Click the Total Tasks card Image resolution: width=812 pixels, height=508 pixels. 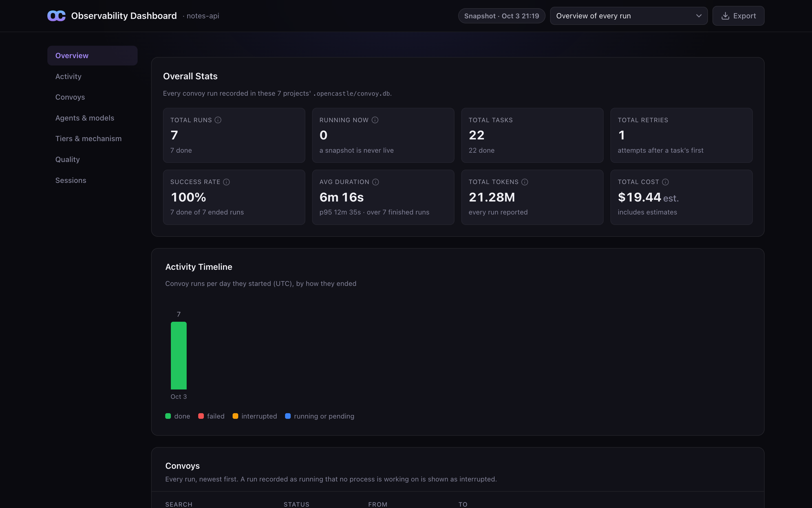(532, 135)
